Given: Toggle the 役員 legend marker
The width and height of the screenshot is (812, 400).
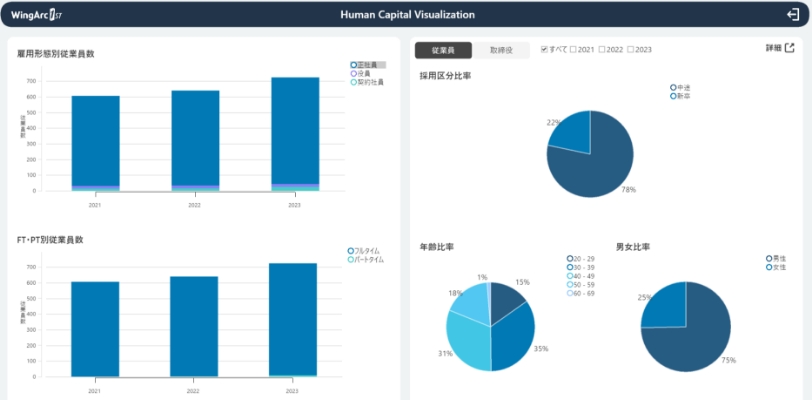Looking at the screenshot, I should coord(354,73).
